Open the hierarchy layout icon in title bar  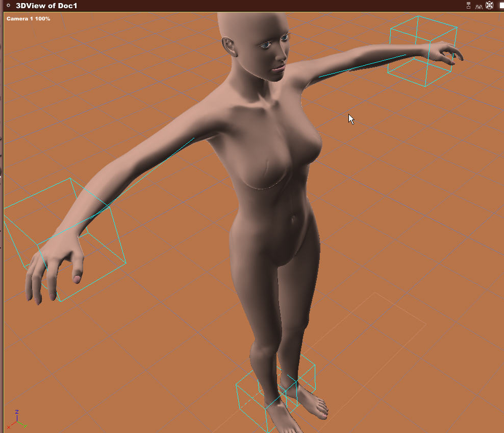tap(468, 6)
